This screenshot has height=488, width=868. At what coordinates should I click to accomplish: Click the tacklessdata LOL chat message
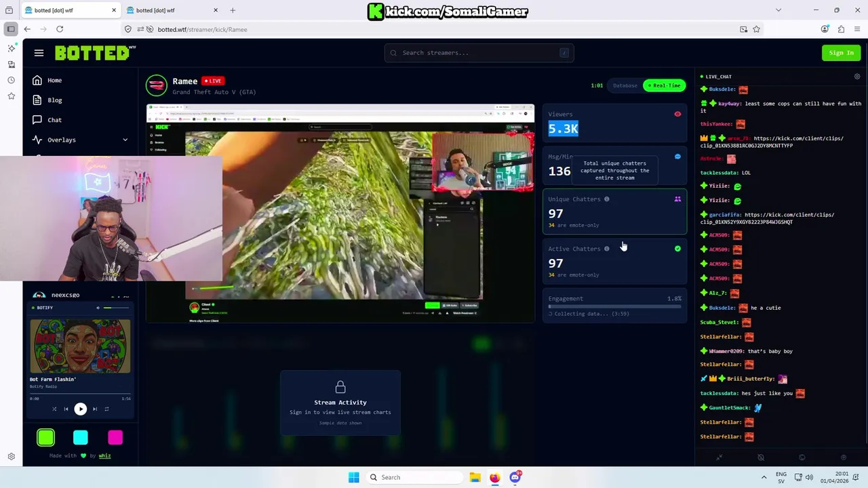(726, 173)
